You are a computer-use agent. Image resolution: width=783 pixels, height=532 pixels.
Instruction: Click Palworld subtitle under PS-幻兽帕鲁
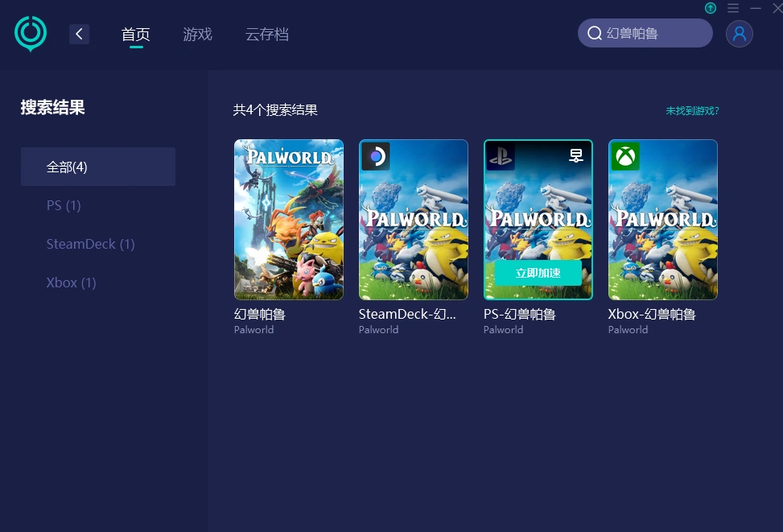point(504,330)
